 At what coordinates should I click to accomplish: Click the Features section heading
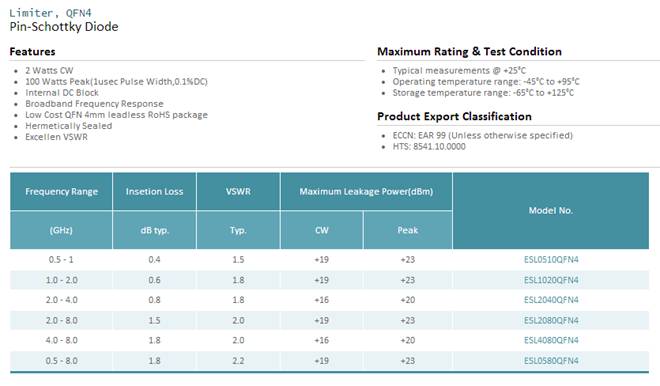(32, 51)
